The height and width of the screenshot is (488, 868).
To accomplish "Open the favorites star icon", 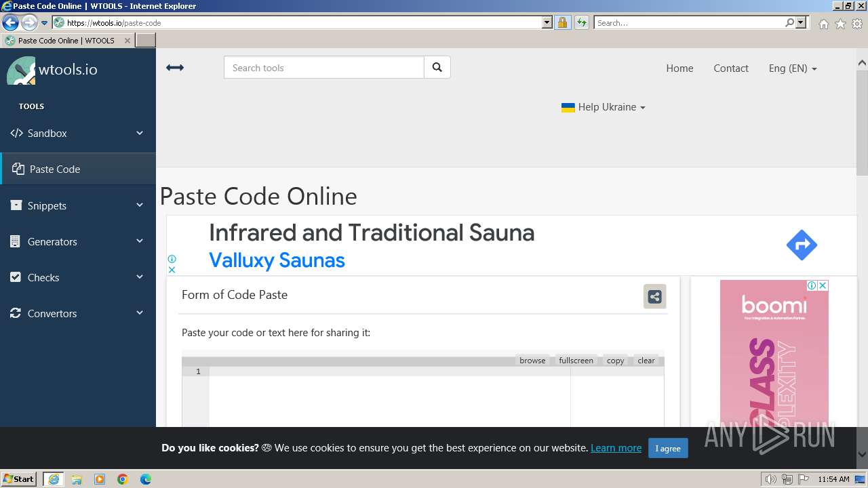I will click(x=840, y=24).
